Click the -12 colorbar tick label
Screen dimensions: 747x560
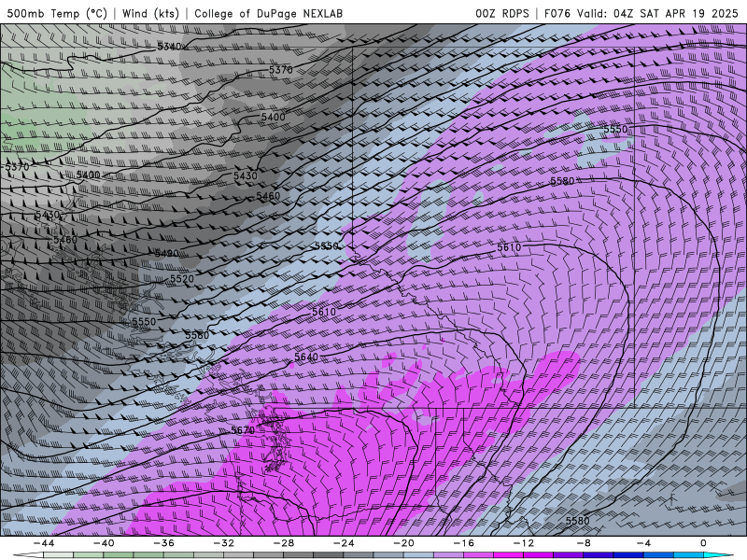[x=524, y=543]
